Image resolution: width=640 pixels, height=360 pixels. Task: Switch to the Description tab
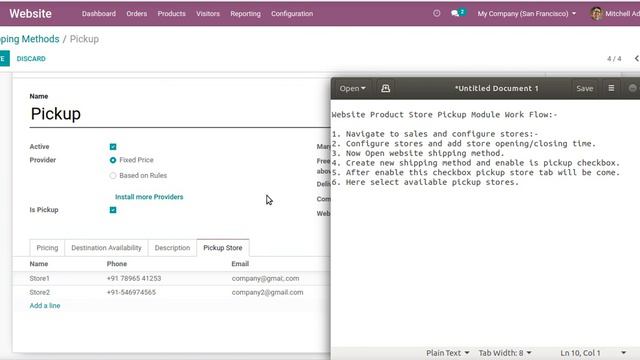click(x=172, y=248)
